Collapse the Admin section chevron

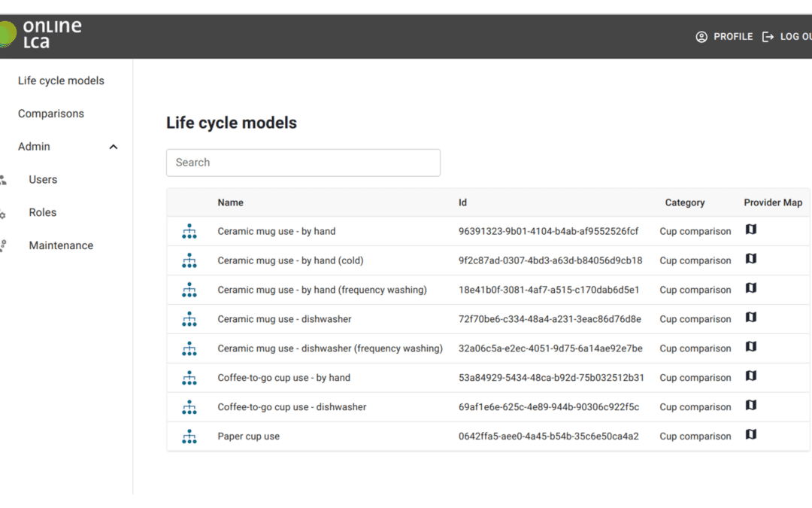pyautogui.click(x=114, y=147)
